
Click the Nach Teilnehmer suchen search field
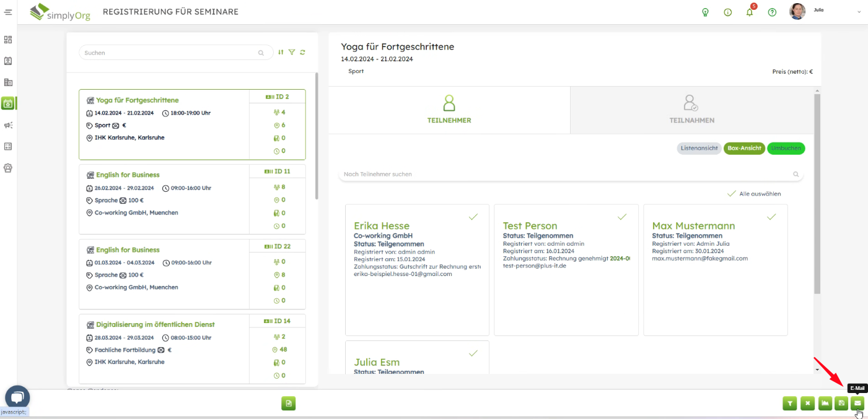pos(564,175)
